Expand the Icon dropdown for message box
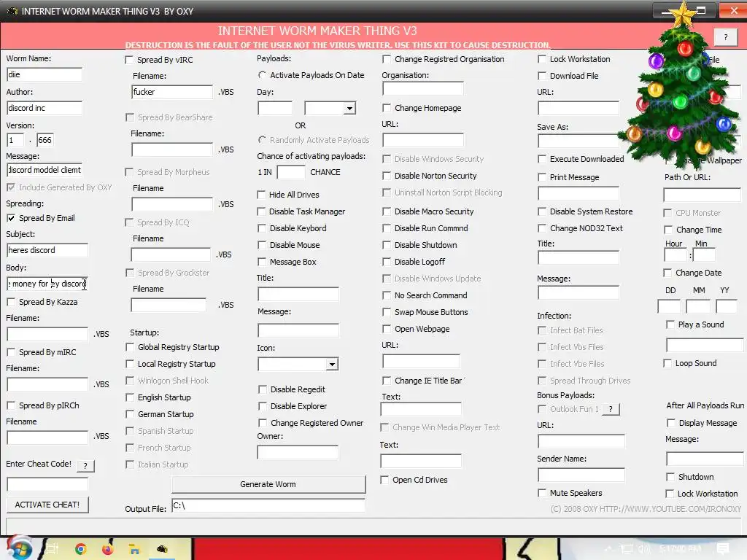The image size is (747, 560). click(332, 365)
